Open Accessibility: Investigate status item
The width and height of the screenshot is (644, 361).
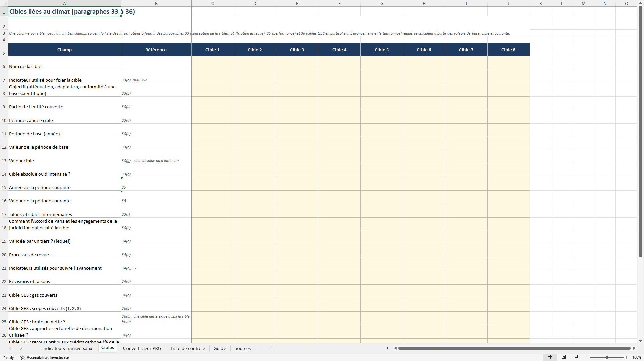(x=45, y=357)
